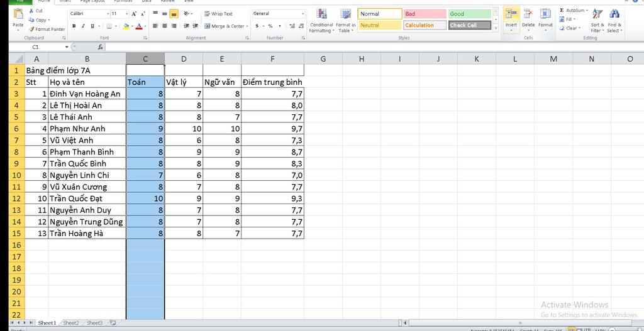The height and width of the screenshot is (331, 644).
Task: Click the text Orientation icon
Action: tap(187, 14)
